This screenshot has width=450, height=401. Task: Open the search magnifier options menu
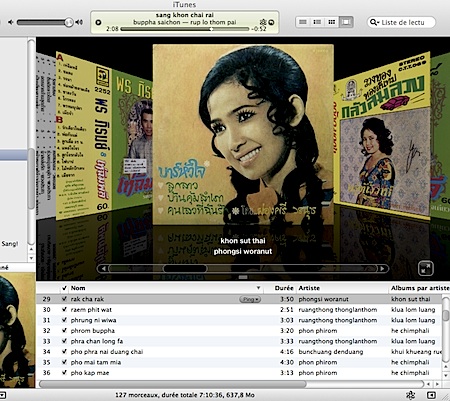click(x=374, y=22)
